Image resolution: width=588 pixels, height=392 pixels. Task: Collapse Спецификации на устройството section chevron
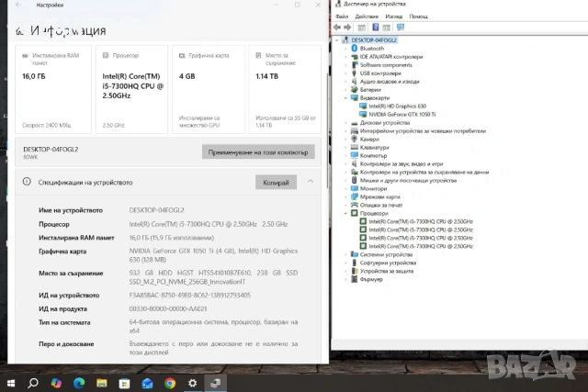(311, 182)
